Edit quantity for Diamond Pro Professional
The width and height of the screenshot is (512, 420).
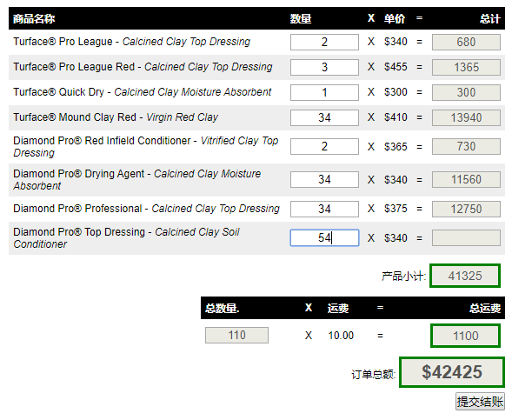click(324, 209)
